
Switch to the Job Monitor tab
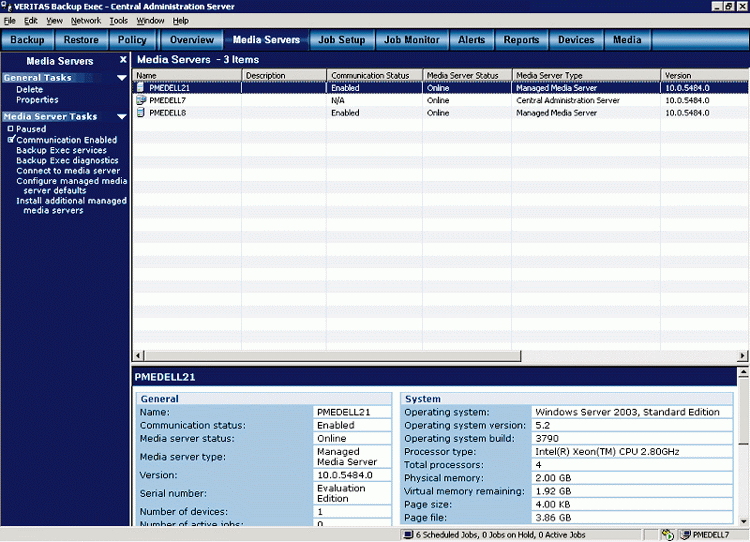[x=412, y=40]
